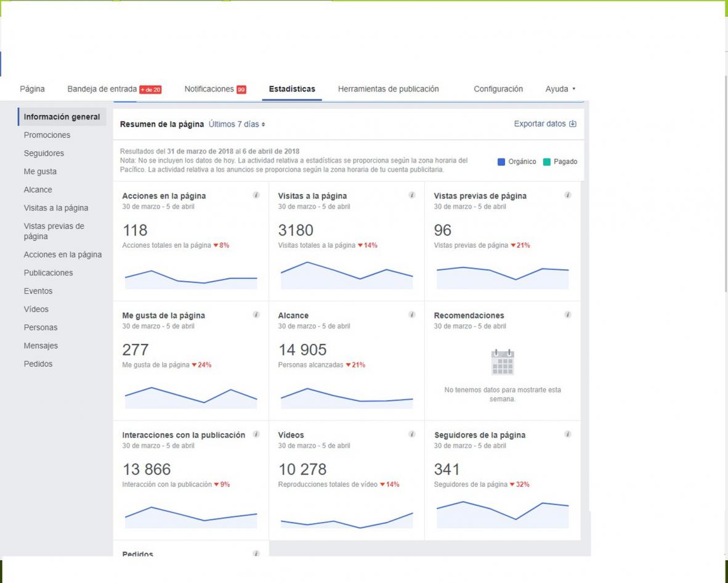Open Alcance in sidebar
This screenshot has height=583, width=728.
pyautogui.click(x=38, y=190)
